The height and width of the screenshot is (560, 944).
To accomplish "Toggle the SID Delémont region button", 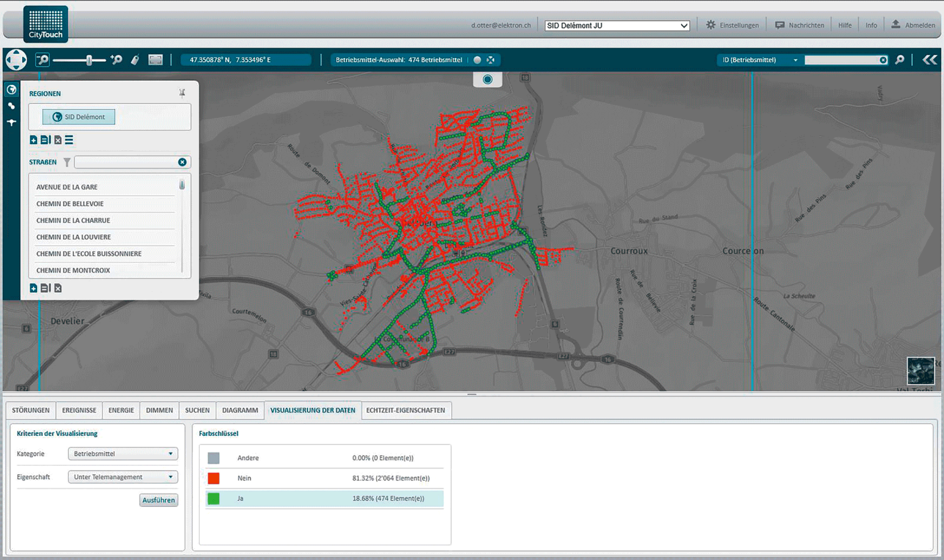I will (x=79, y=117).
